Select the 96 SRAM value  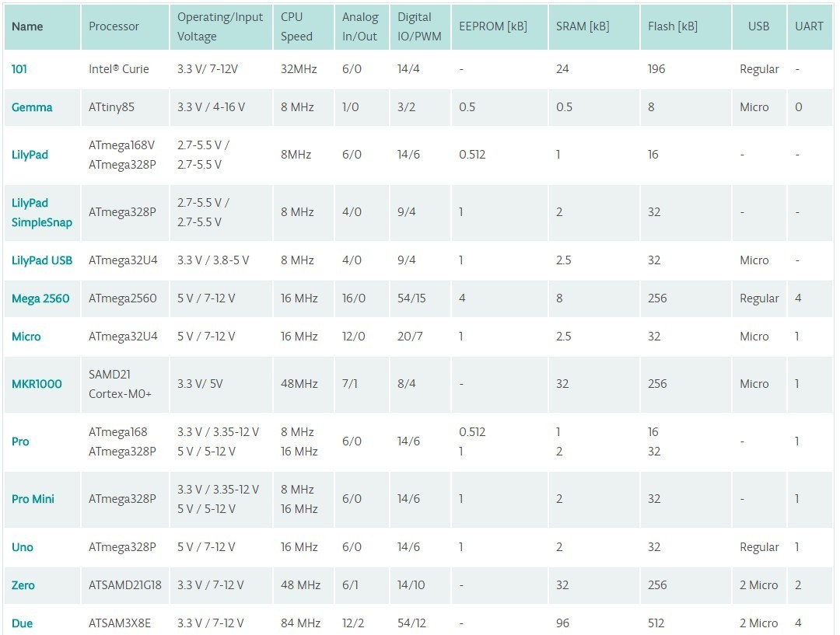click(562, 623)
